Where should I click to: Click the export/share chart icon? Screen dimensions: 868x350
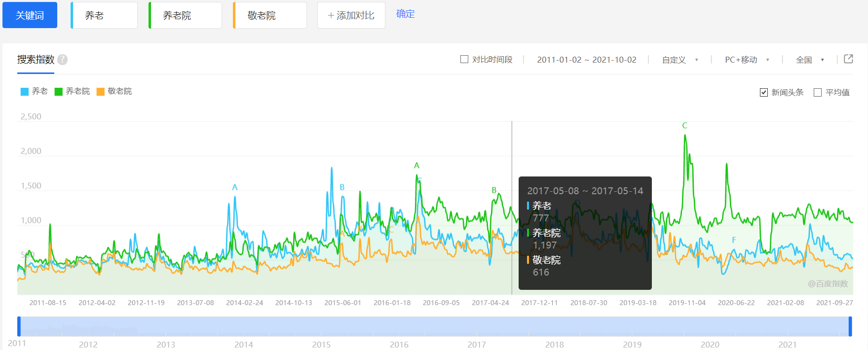pos(848,59)
